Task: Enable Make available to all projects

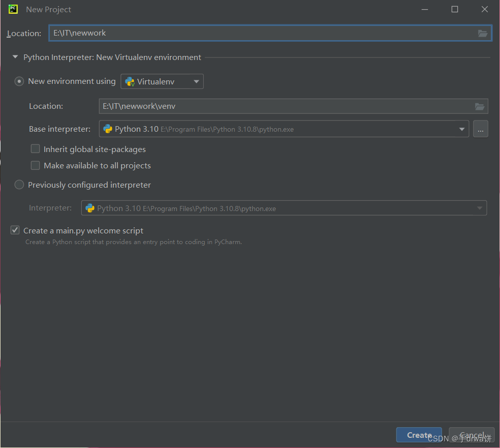Action: pos(35,165)
